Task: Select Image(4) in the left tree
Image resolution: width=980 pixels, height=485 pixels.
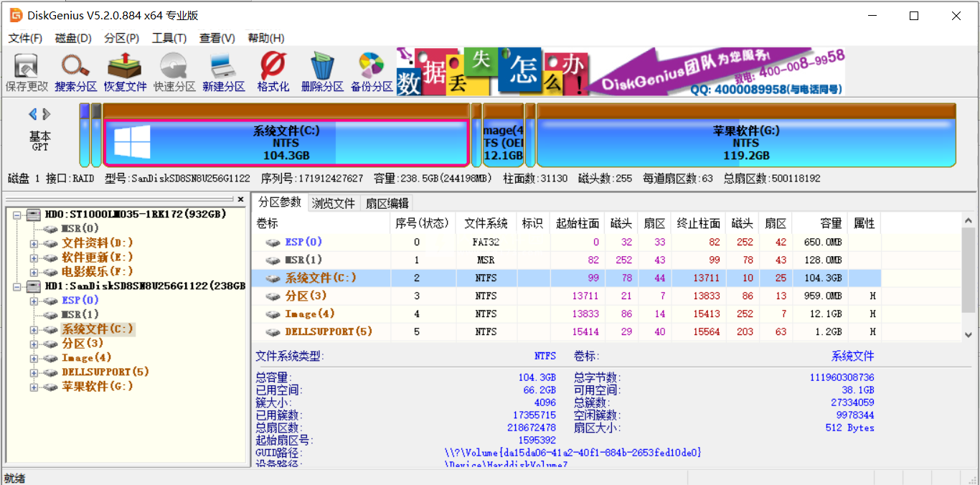Action: point(86,358)
